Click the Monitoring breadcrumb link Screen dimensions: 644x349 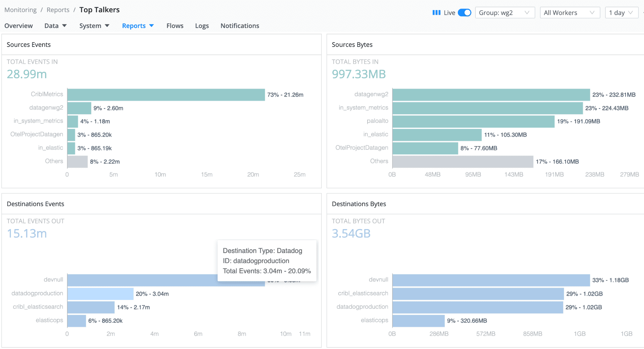click(x=20, y=10)
